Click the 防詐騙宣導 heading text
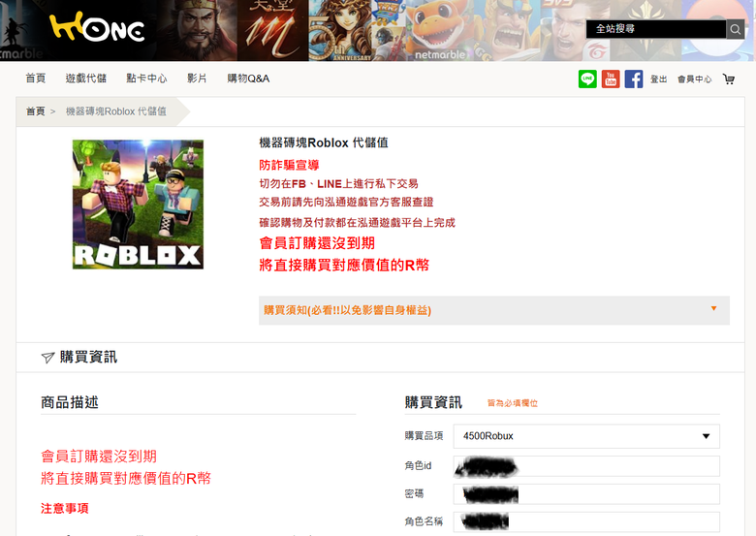 click(289, 166)
